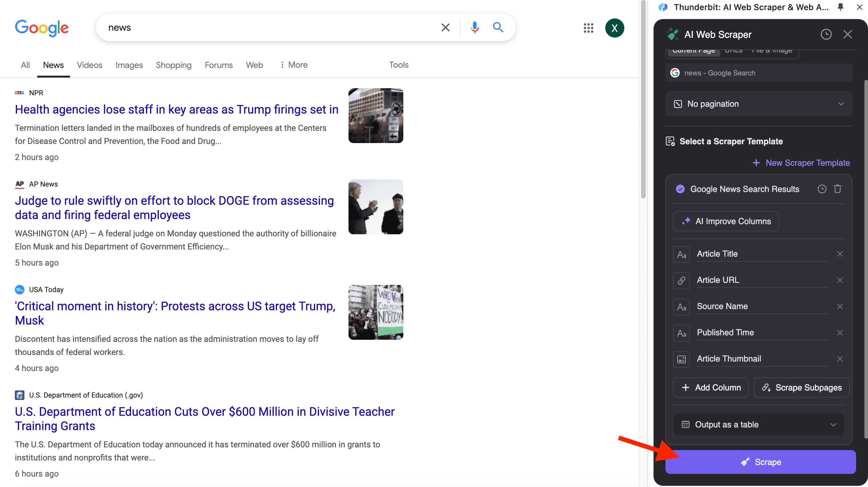Open scraper history clock icon in header

(826, 34)
